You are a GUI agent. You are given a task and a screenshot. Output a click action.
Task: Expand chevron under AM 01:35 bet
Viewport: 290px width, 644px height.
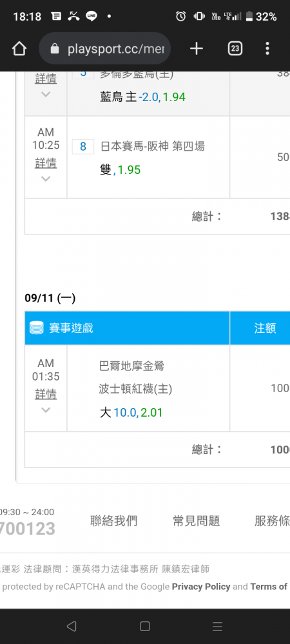click(x=46, y=410)
